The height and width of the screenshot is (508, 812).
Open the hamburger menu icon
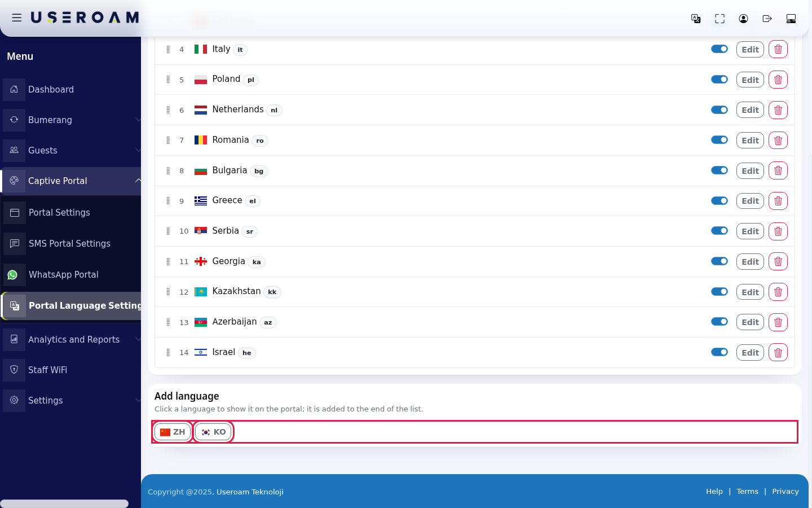[x=17, y=18]
